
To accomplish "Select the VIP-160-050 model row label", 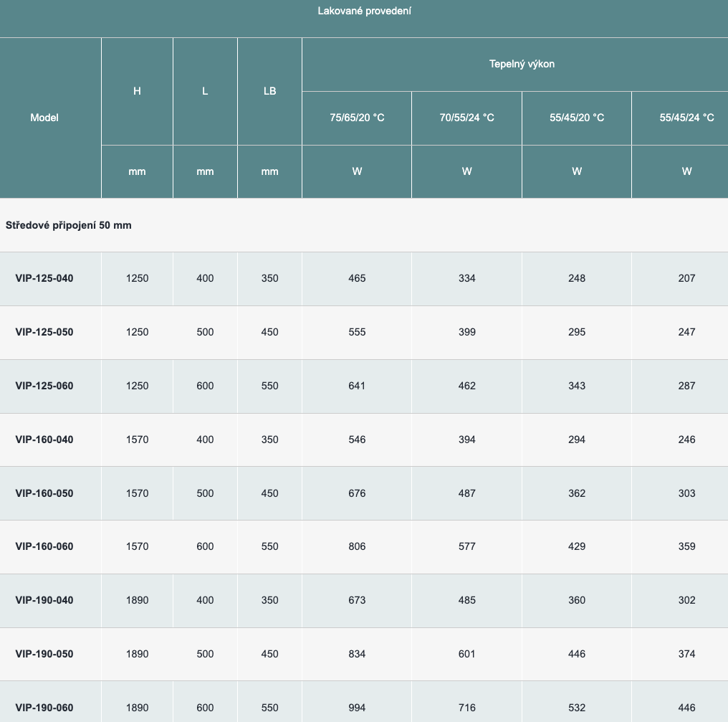I will click(44, 493).
